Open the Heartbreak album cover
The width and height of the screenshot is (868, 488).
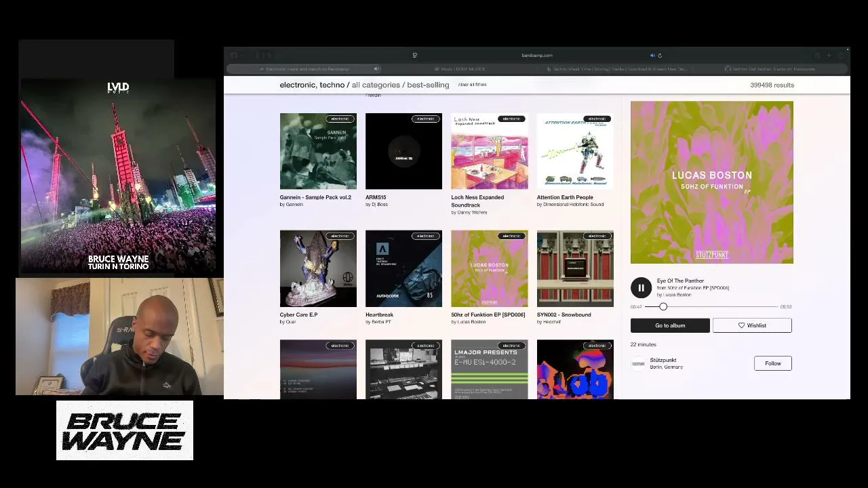(x=403, y=268)
